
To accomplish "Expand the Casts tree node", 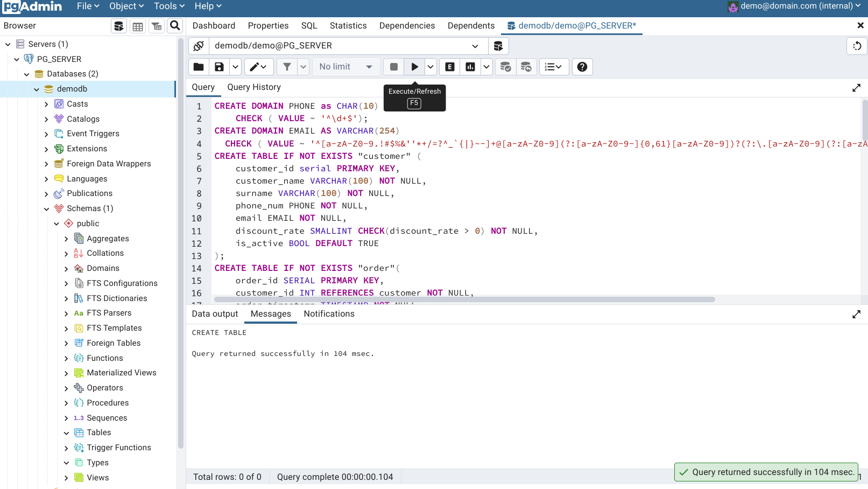I will tap(46, 104).
